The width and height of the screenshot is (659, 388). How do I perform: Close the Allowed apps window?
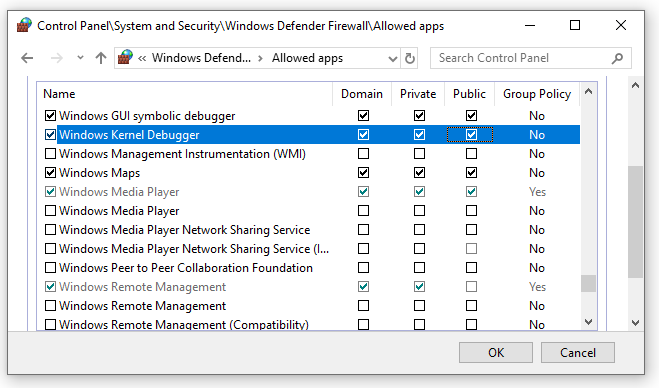click(621, 26)
